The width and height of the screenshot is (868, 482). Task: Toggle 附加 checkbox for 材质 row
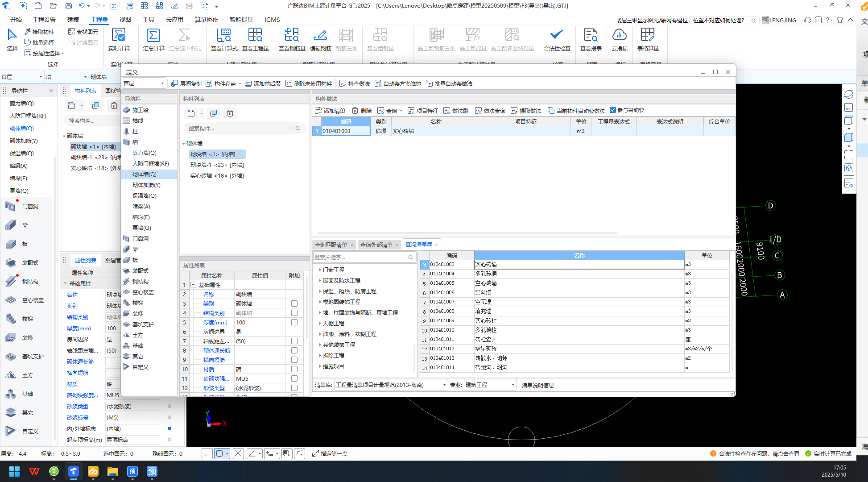click(294, 369)
